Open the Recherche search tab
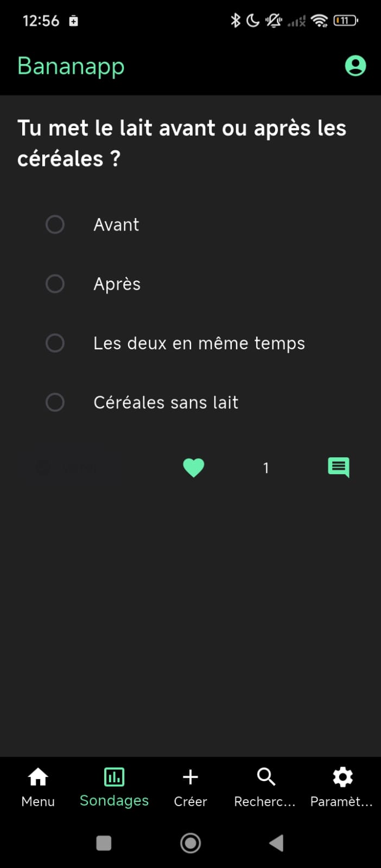The image size is (381, 868). coord(265,787)
